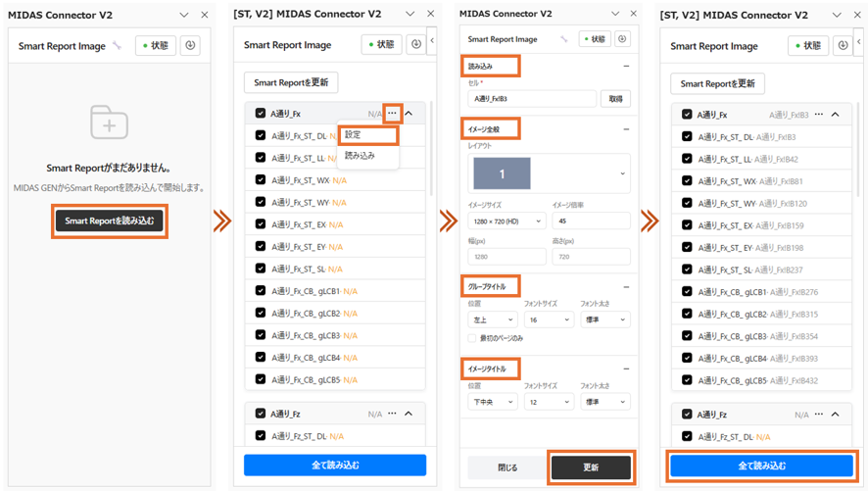Click the pin icon in the empty-state panel
The width and height of the screenshot is (868, 491).
tap(117, 46)
